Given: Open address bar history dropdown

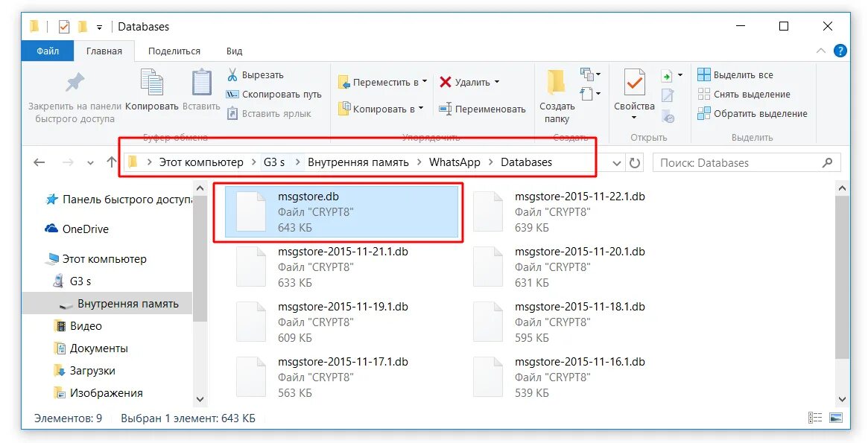Looking at the screenshot, I should (617, 163).
